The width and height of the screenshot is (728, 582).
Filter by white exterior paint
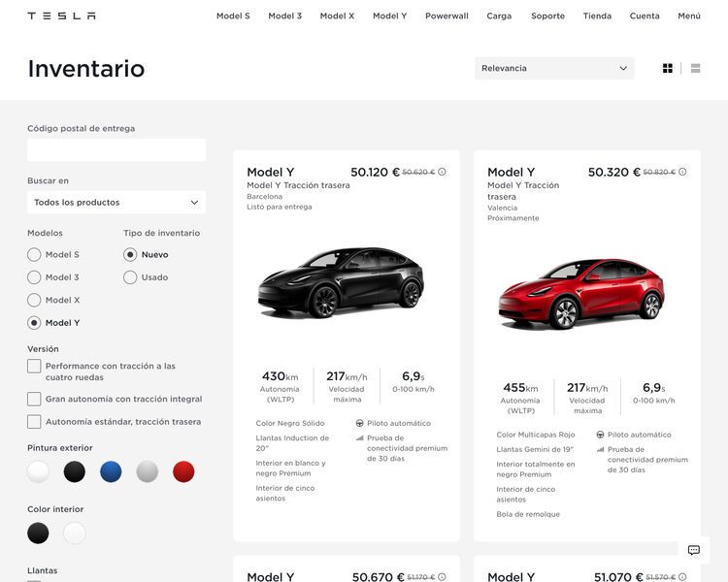pyautogui.click(x=38, y=471)
